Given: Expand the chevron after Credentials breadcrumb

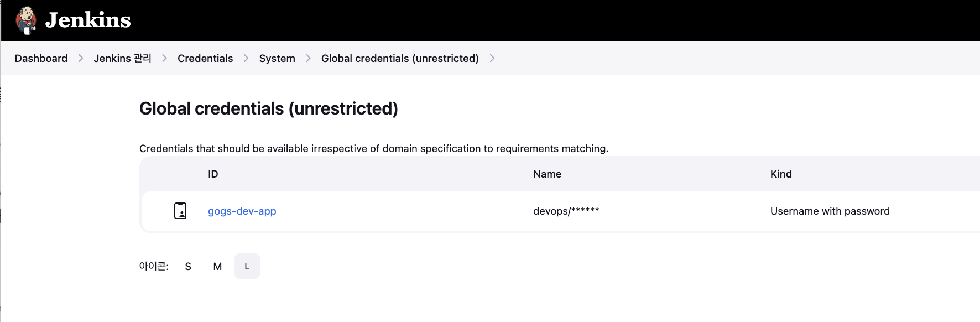Looking at the screenshot, I should [x=246, y=58].
